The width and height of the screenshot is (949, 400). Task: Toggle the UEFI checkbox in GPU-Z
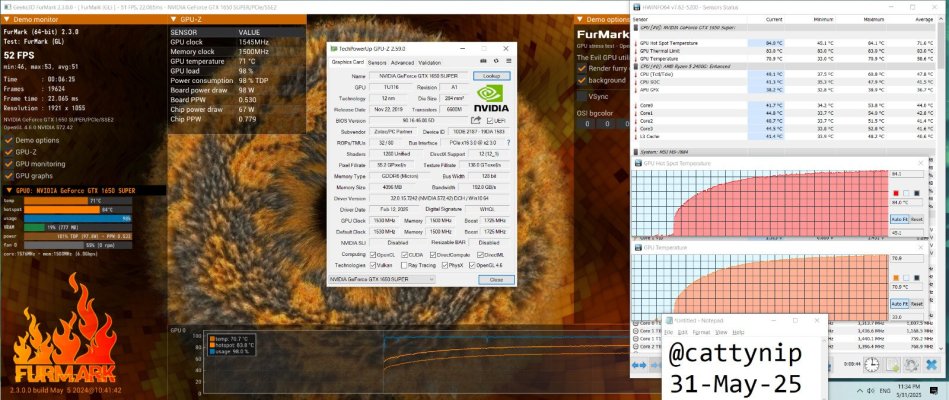[490, 120]
